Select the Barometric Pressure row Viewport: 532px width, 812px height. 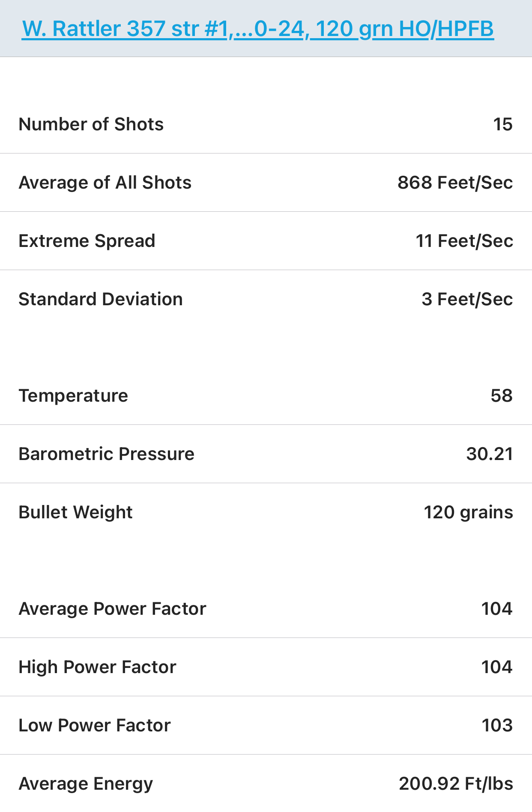coord(266,454)
